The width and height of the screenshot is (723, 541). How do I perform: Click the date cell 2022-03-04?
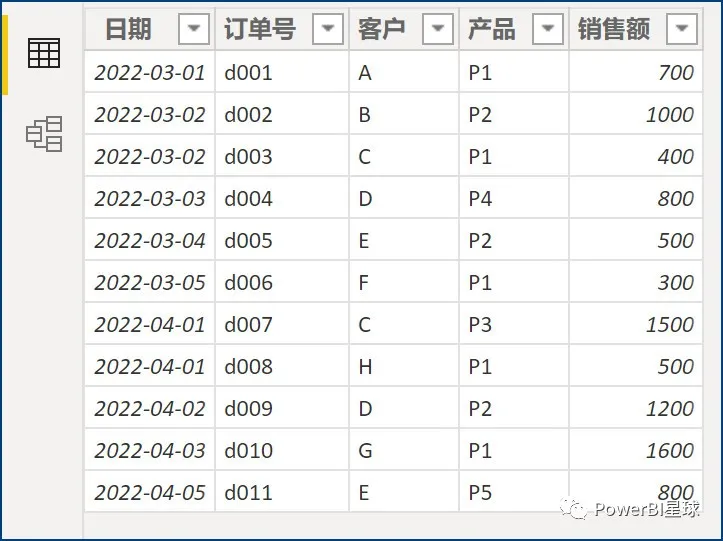click(x=150, y=240)
